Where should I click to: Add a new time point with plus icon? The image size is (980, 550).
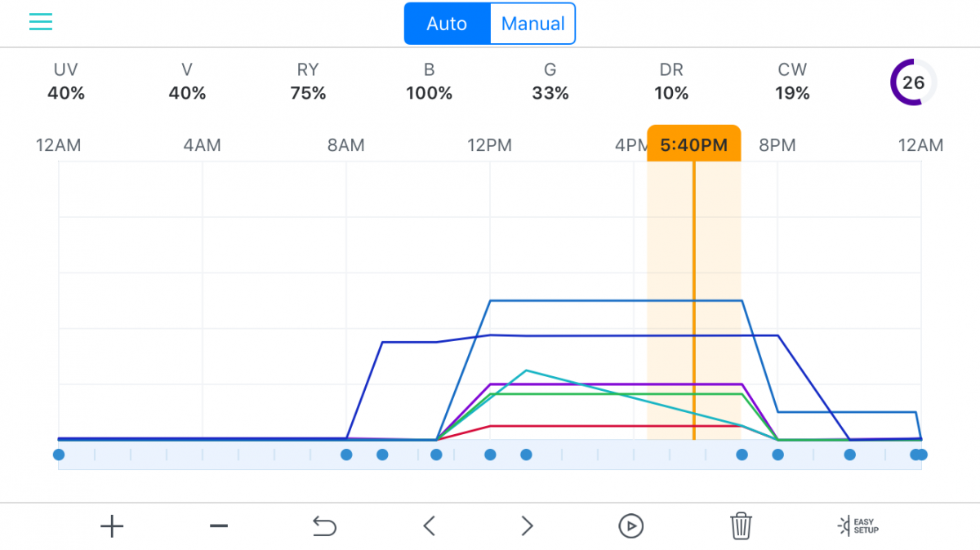click(112, 526)
